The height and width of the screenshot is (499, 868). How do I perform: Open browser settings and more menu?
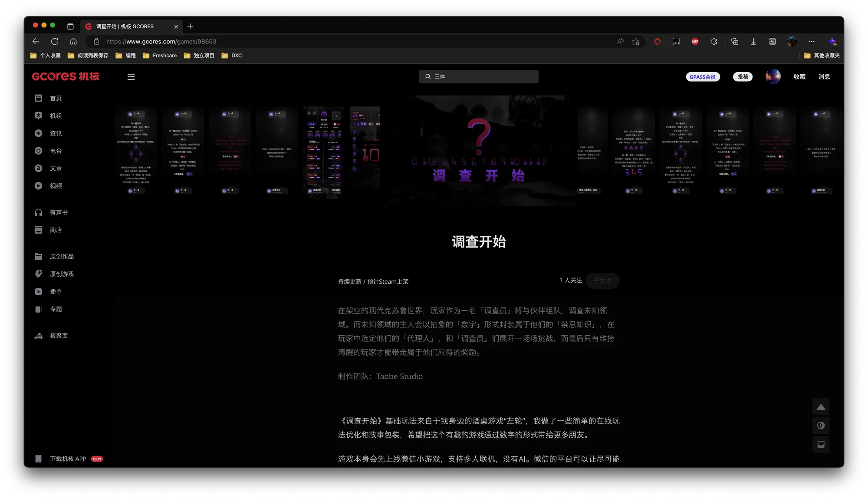point(811,41)
